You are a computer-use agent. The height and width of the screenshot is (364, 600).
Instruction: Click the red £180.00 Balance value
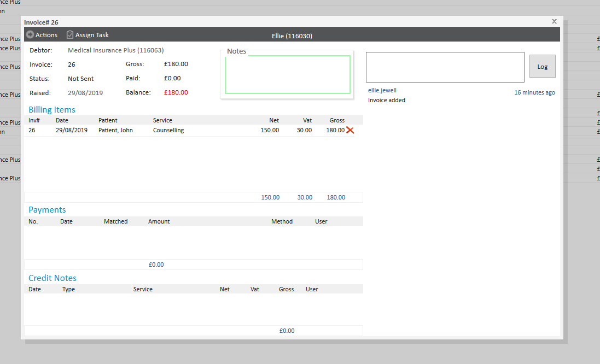176,92
